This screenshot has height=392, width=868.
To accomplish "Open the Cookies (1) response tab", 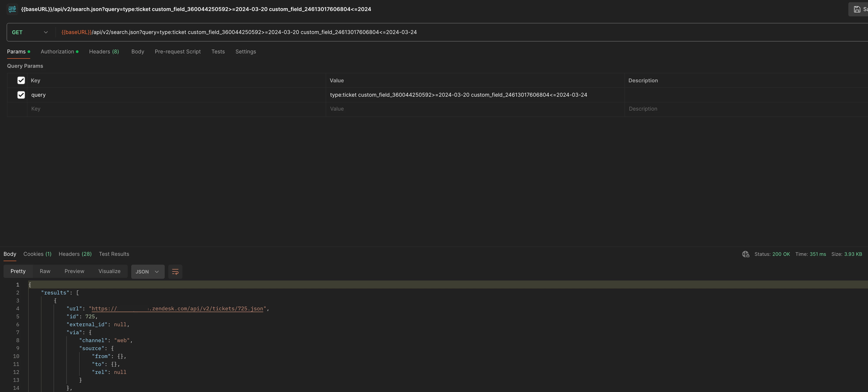I will click(x=37, y=254).
